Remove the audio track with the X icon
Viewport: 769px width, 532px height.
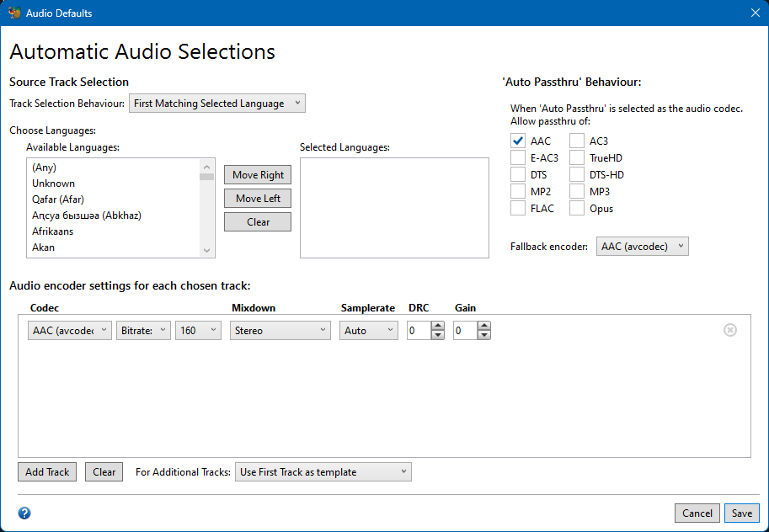(x=730, y=330)
